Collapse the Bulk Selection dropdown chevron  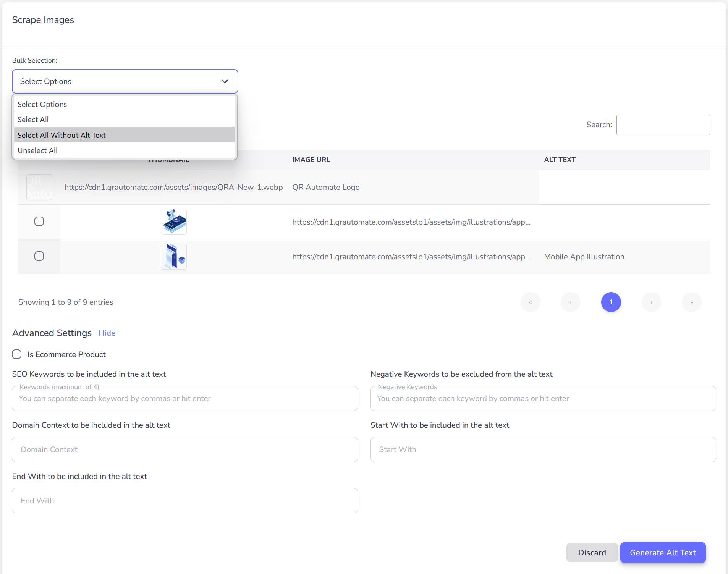[x=225, y=81]
